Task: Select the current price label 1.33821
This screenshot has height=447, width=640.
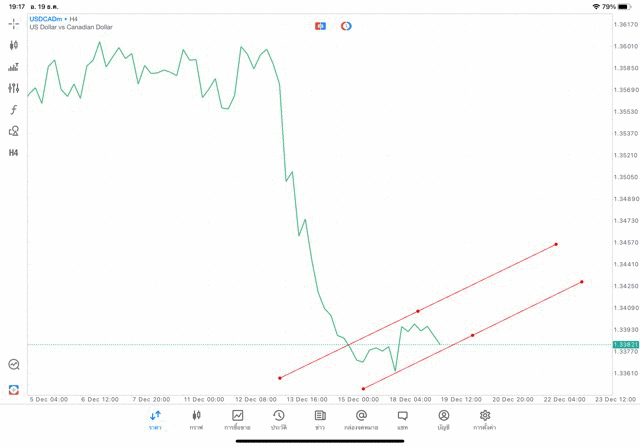Action: coord(626,344)
